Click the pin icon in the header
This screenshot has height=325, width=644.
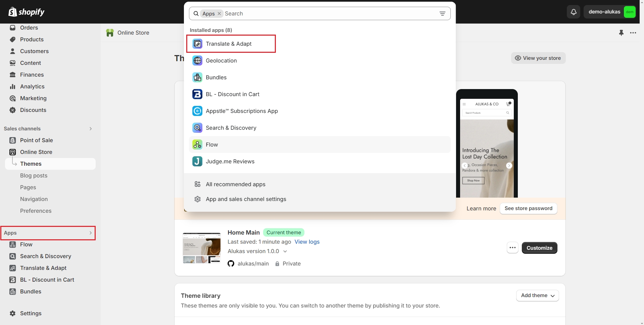click(x=621, y=33)
